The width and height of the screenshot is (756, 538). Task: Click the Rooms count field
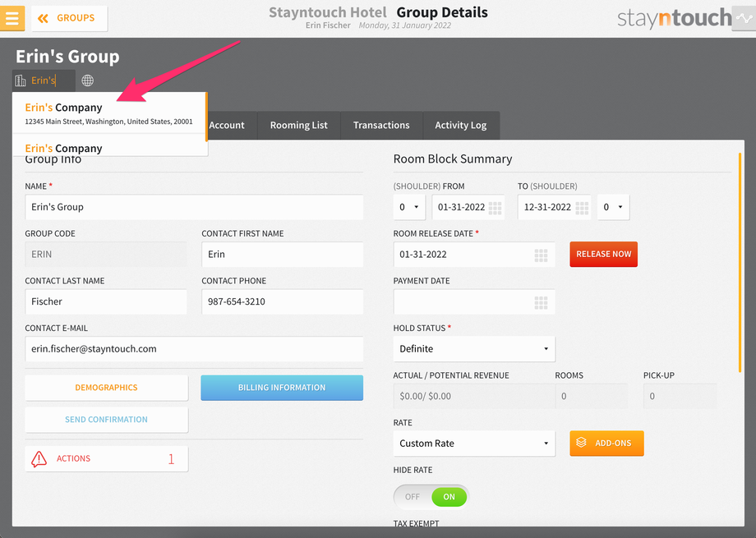591,396
